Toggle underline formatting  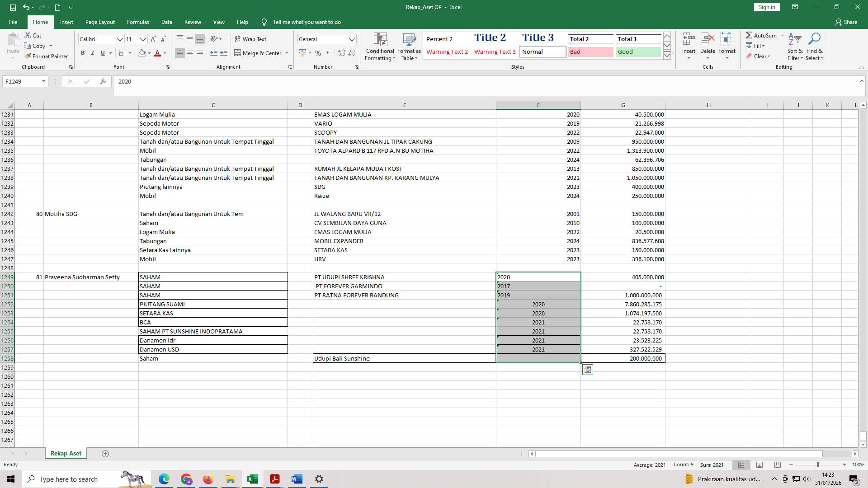(103, 53)
